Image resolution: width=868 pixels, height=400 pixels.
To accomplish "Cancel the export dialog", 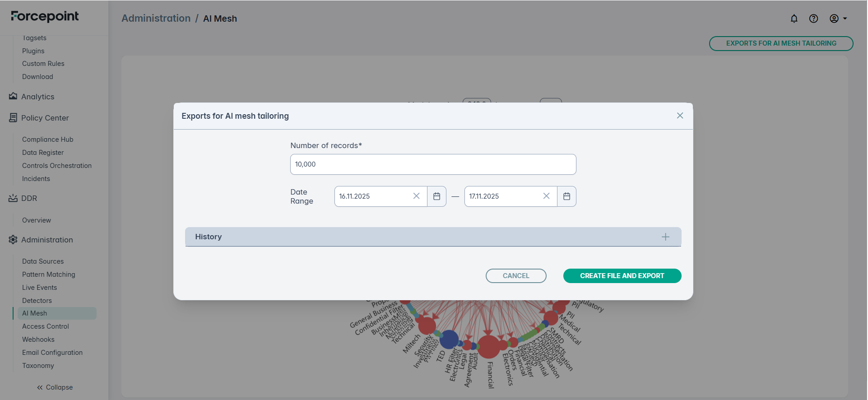I will click(x=516, y=276).
